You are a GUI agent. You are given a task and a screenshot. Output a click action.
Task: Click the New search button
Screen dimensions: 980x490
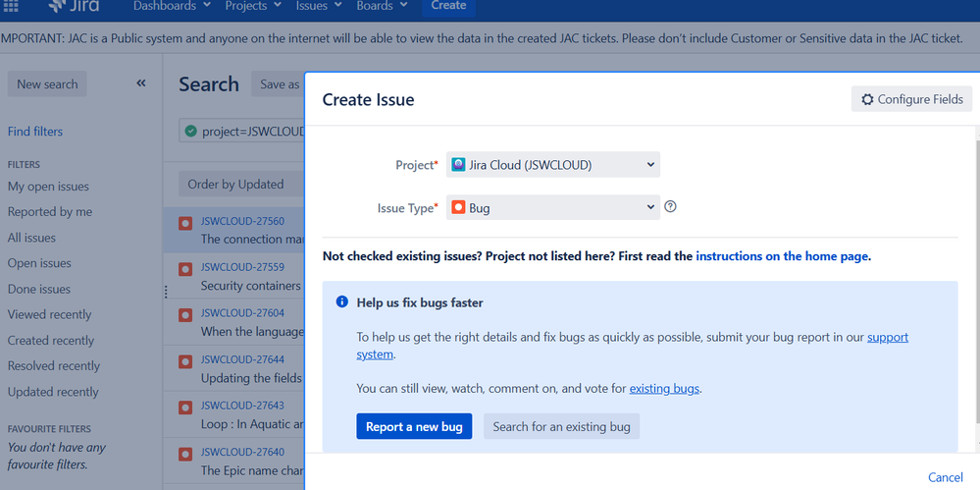(x=47, y=83)
